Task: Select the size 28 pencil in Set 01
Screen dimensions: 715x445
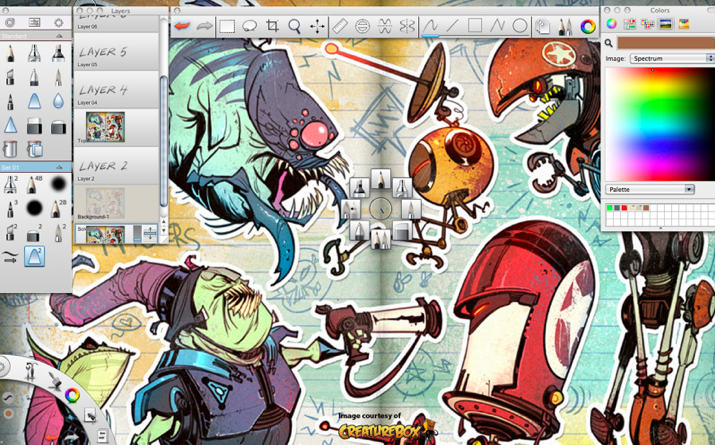Action: 57,208
